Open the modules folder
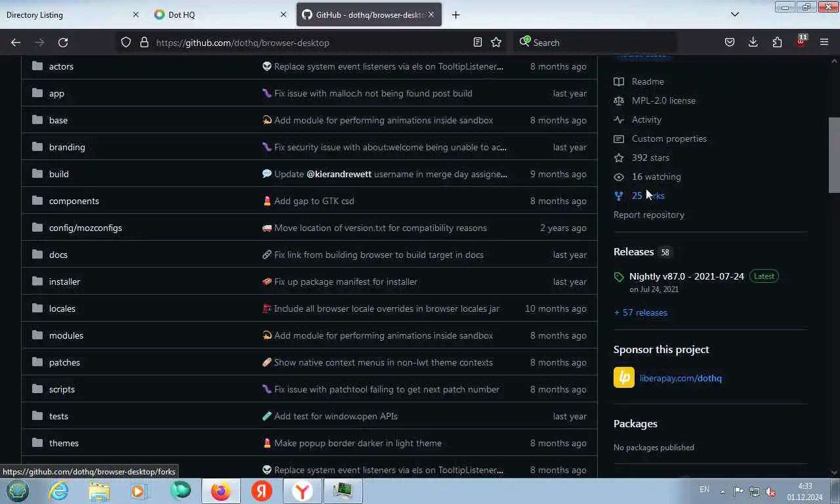Viewport: 840px width, 504px height. 66,335
